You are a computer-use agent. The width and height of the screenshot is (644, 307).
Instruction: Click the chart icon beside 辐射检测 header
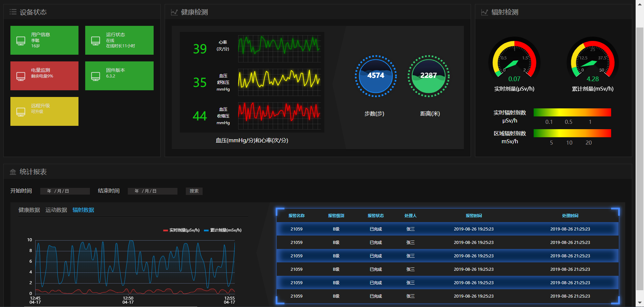pyautogui.click(x=484, y=12)
